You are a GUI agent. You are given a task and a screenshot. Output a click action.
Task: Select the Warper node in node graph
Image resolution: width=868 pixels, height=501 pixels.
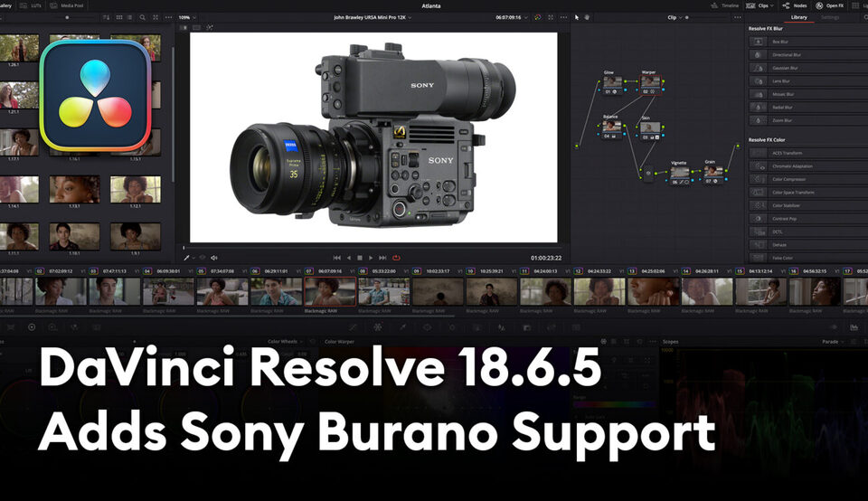point(649,81)
